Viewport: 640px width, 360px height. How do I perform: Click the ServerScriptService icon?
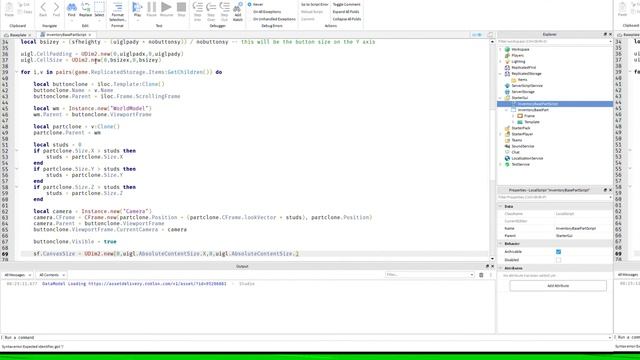coord(507,86)
